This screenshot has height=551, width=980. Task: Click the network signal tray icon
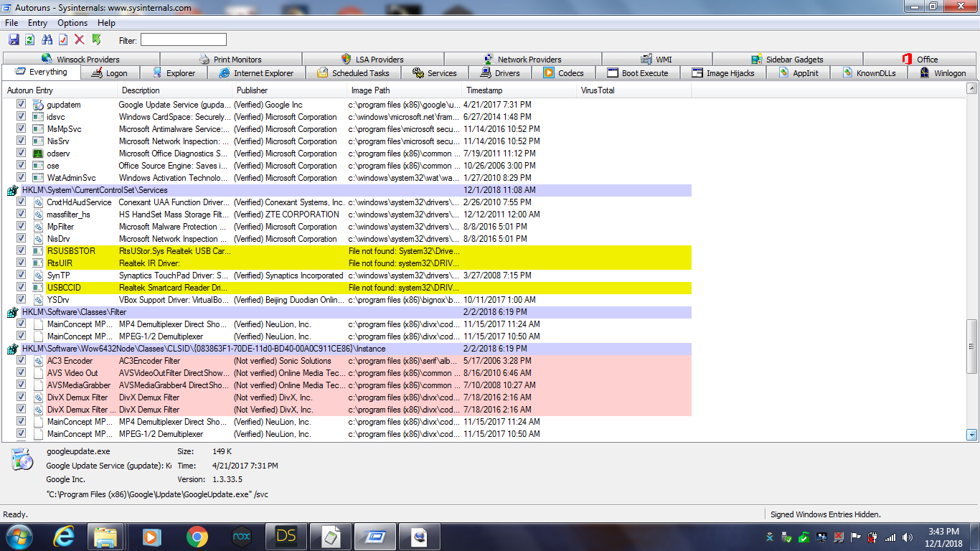coord(890,537)
